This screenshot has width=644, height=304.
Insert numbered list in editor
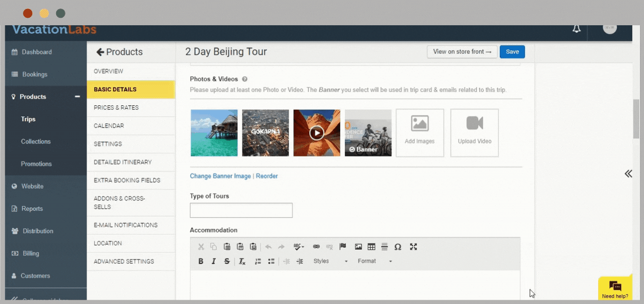point(257,261)
